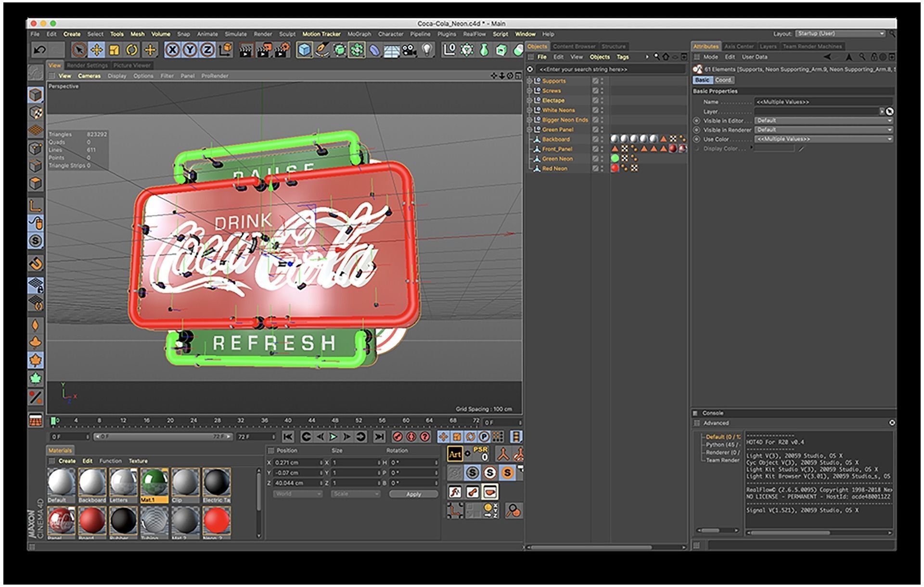This screenshot has height=587, width=924.
Task: Open the Render Settings viewport tab
Action: (87, 65)
